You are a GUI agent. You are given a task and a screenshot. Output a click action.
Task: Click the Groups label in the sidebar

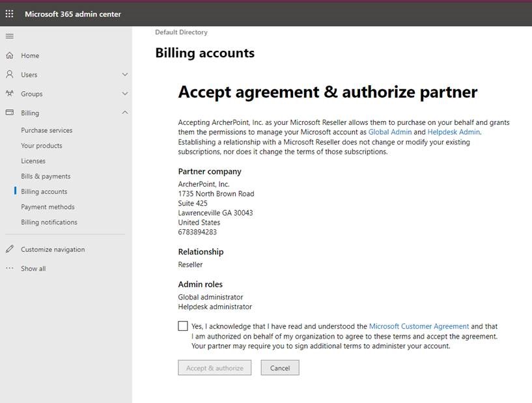(31, 94)
